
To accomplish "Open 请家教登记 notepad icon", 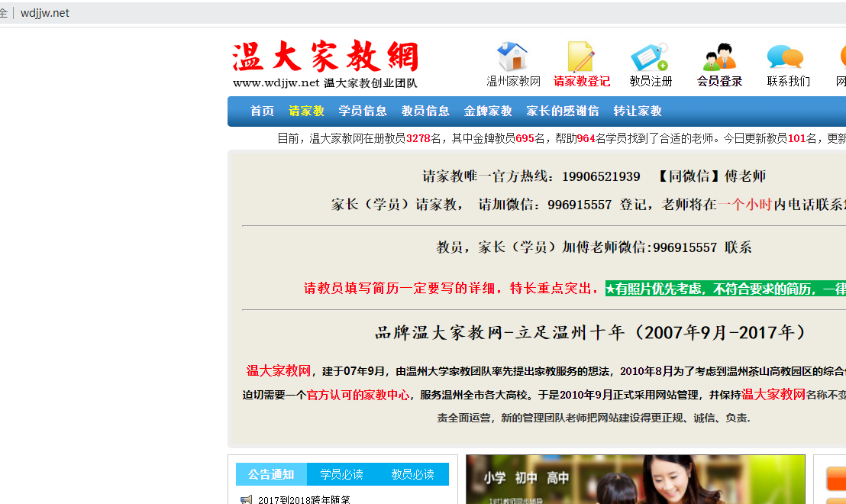I will [x=581, y=57].
